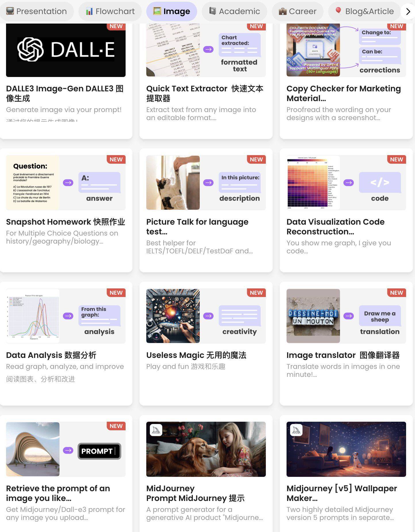Click NEW badge on Useless Magic card
Screen dimensions: 415x532
click(256, 293)
